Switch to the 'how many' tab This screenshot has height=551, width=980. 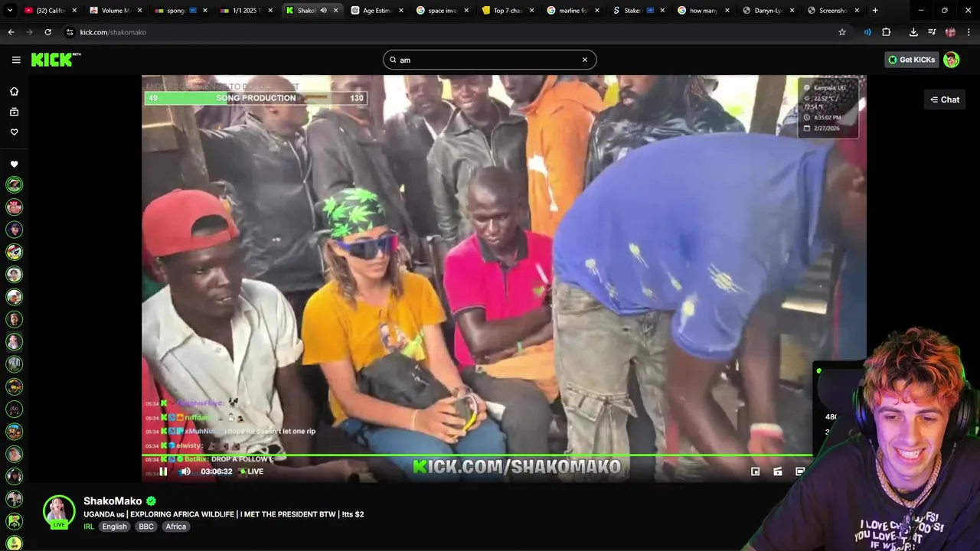click(x=701, y=11)
